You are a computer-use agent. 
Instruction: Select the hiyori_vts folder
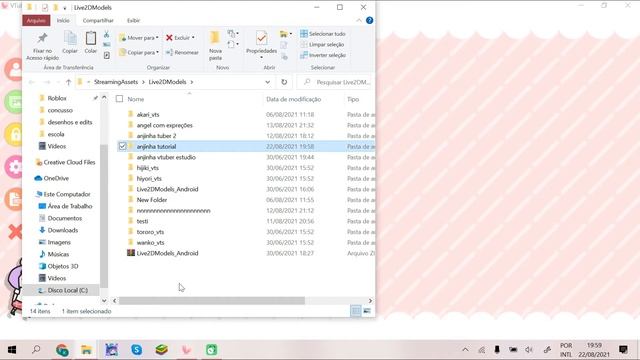pyautogui.click(x=149, y=179)
